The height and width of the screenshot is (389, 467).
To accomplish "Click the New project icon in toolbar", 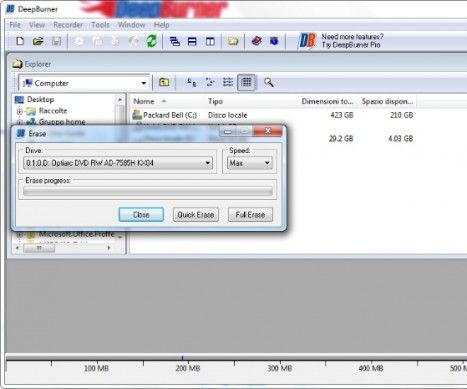I will (x=20, y=41).
